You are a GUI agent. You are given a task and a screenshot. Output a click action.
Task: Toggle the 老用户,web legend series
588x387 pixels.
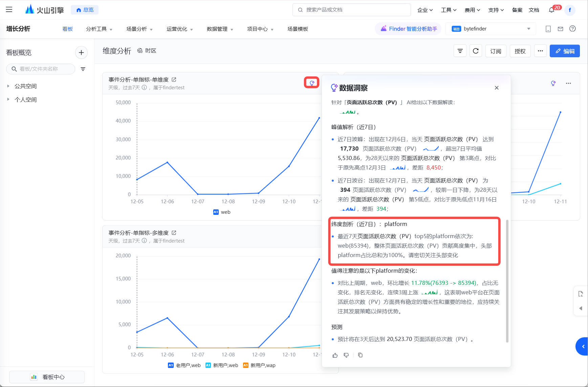point(184,365)
